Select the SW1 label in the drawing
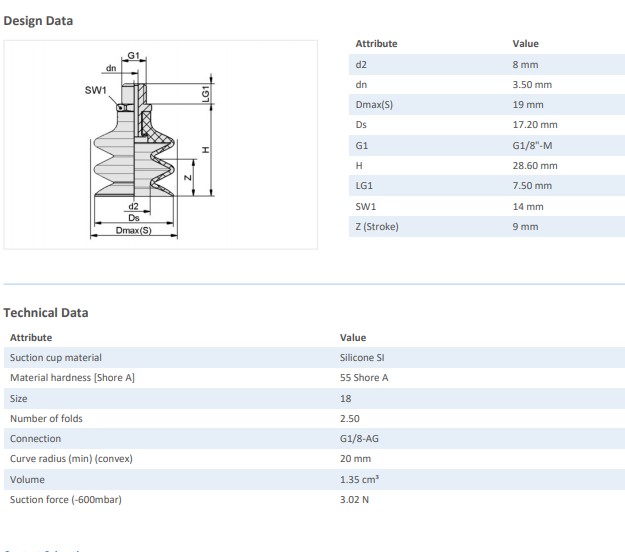Image resolution: width=625 pixels, height=552 pixels. 95,90
